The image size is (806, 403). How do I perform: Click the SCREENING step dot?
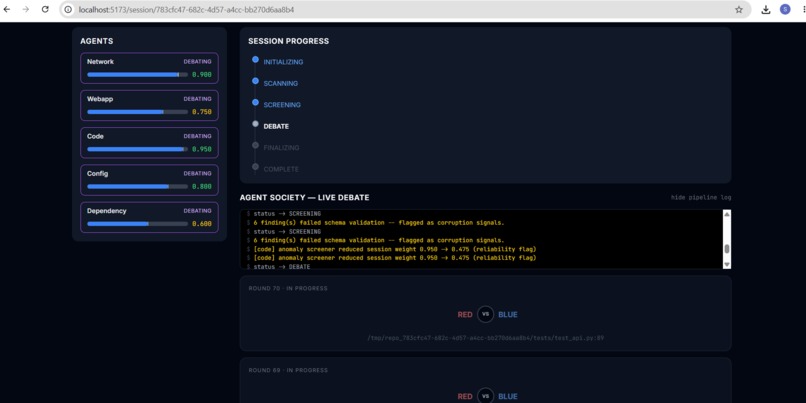click(255, 102)
